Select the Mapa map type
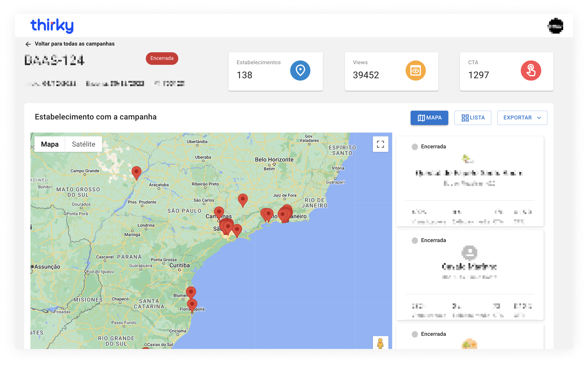 point(50,144)
